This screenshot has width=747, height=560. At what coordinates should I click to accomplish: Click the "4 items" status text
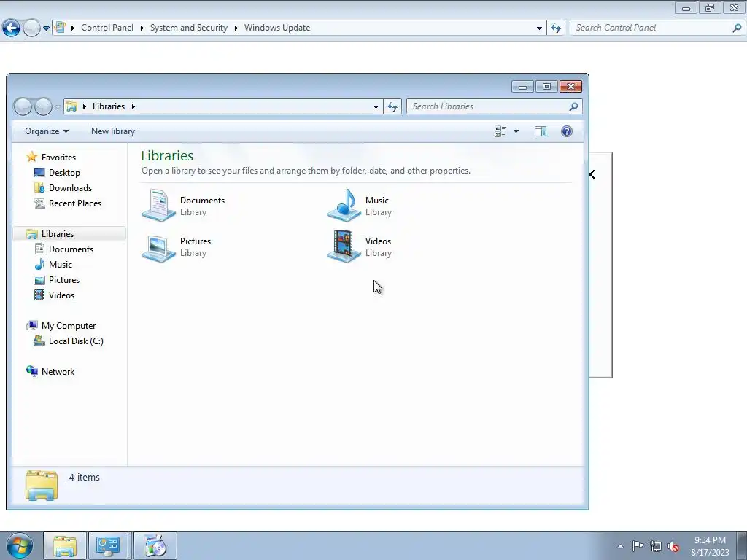tap(85, 477)
